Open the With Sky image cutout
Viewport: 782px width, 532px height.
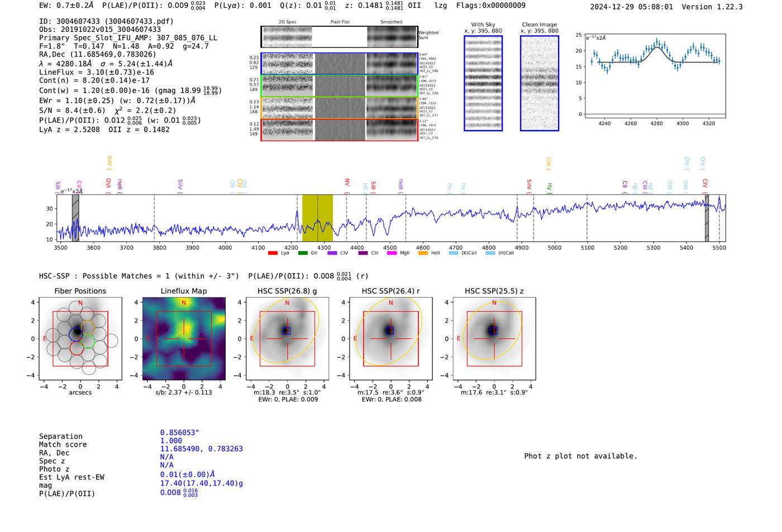point(483,83)
